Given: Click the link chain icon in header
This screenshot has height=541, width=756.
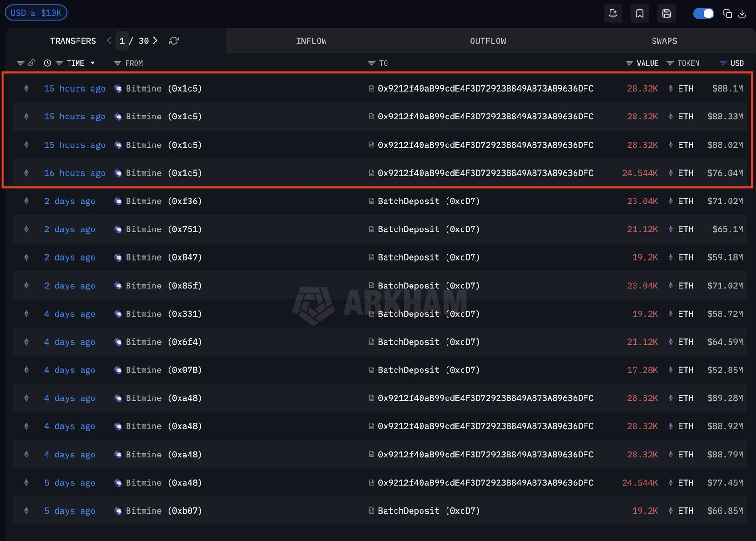Looking at the screenshot, I should 32,63.
